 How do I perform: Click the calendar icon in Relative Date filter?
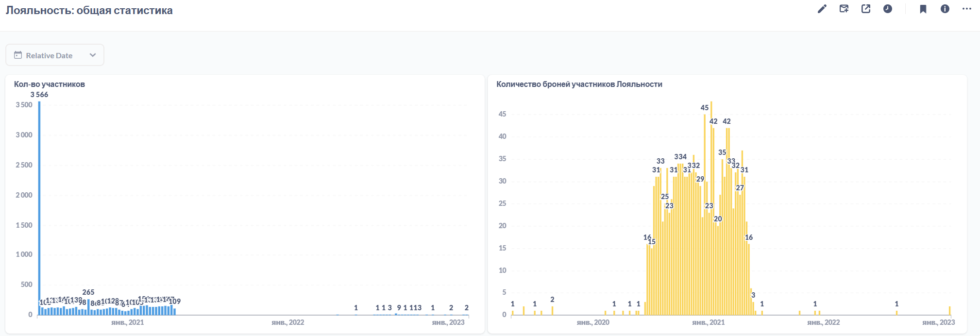click(18, 55)
